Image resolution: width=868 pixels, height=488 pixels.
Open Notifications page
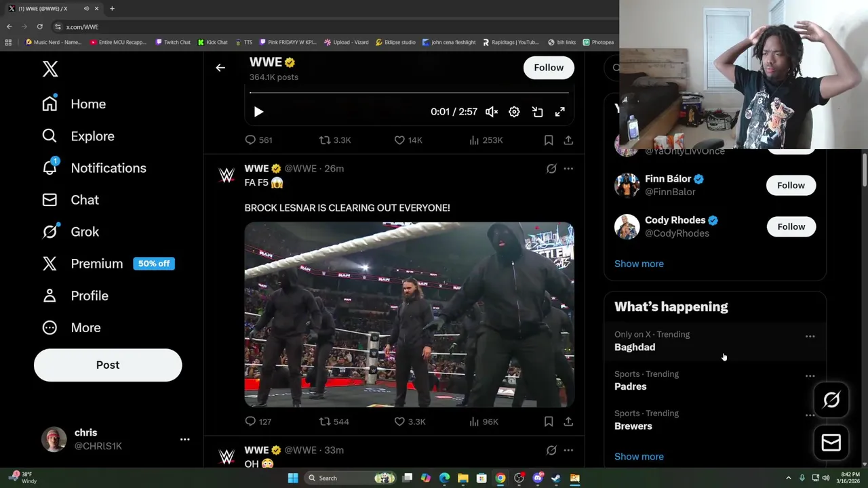(94, 168)
